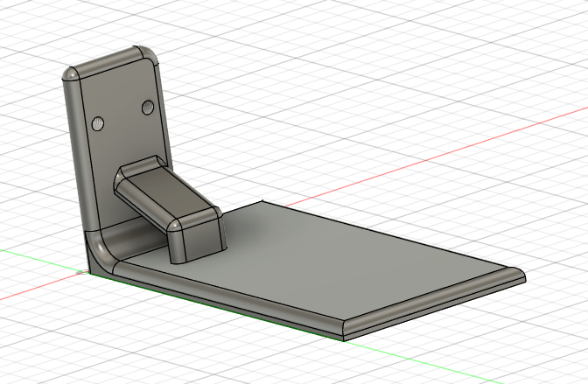The width and height of the screenshot is (588, 384).
Task: Select the rounded top edge of back plate
Action: 107,60
